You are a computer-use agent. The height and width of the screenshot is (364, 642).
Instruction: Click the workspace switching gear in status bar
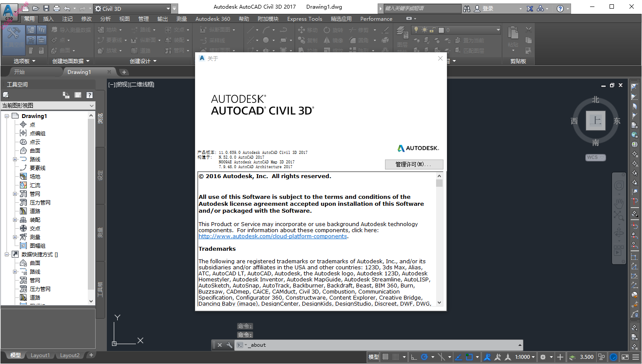click(x=543, y=357)
